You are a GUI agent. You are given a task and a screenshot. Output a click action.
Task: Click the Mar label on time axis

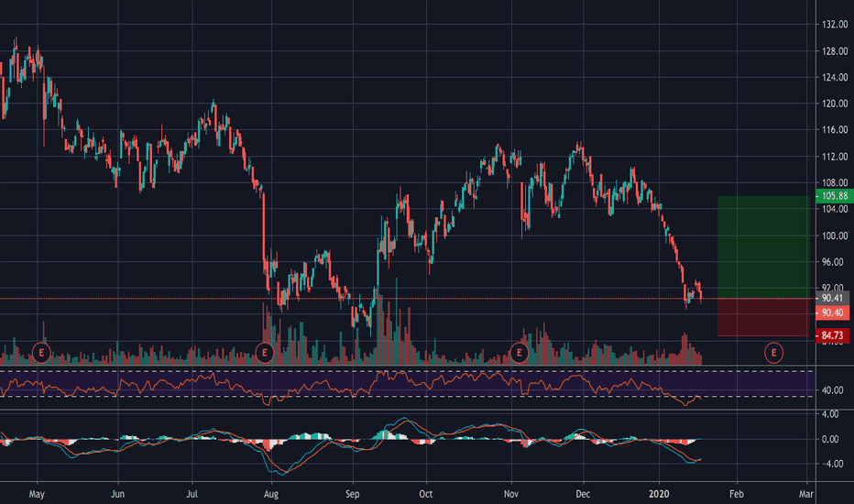806,494
